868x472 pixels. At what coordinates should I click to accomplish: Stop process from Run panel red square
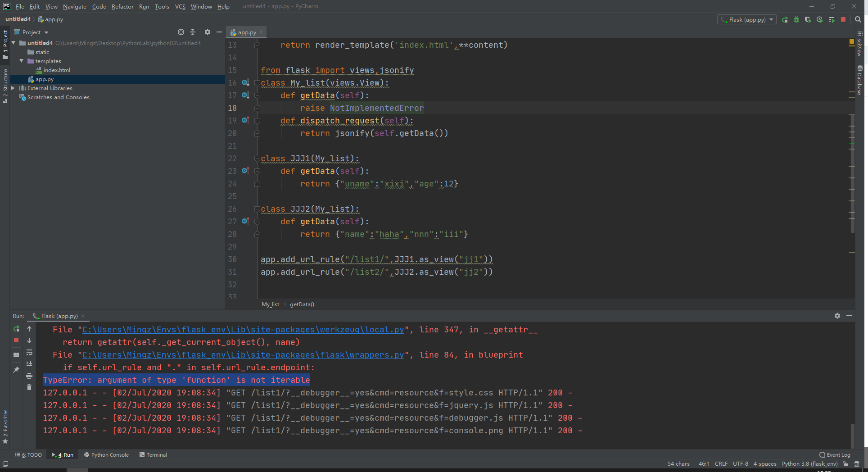point(16,340)
